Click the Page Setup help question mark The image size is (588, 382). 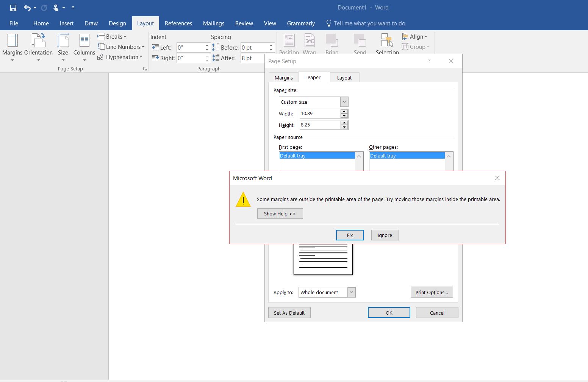pyautogui.click(x=429, y=61)
